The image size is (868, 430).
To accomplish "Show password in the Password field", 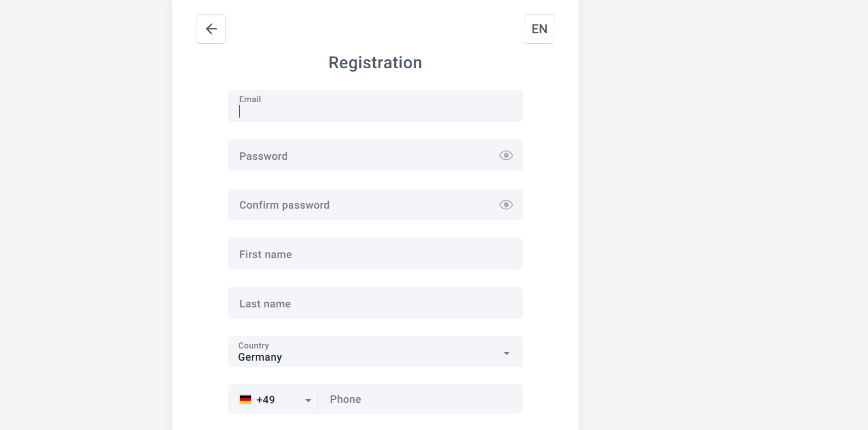I will coord(506,155).
